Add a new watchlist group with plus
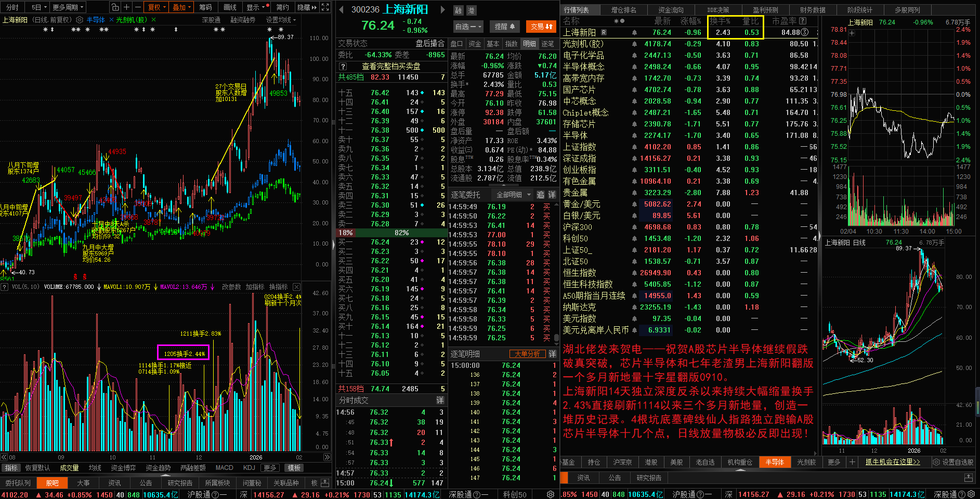980x499 pixels. tap(852, 462)
